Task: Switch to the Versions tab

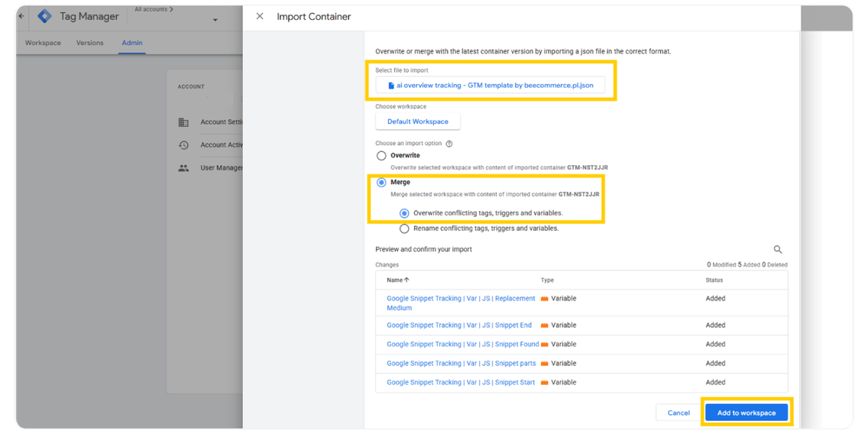Action: coord(89,43)
